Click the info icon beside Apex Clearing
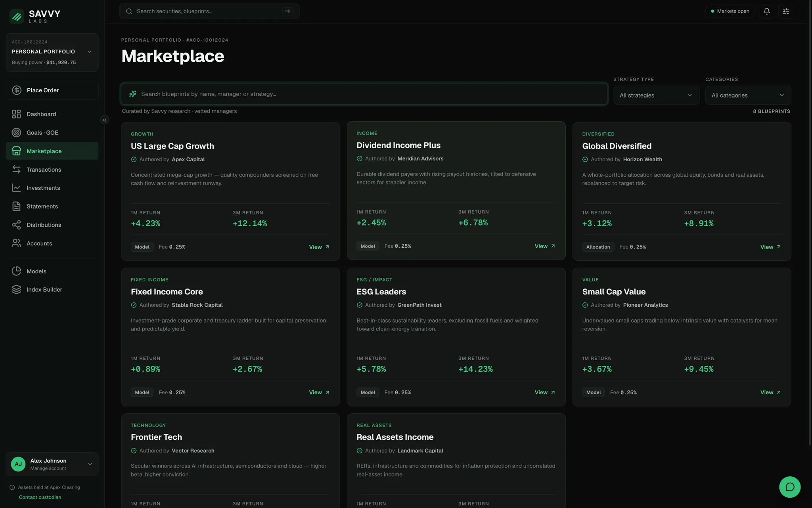 pos(12,487)
